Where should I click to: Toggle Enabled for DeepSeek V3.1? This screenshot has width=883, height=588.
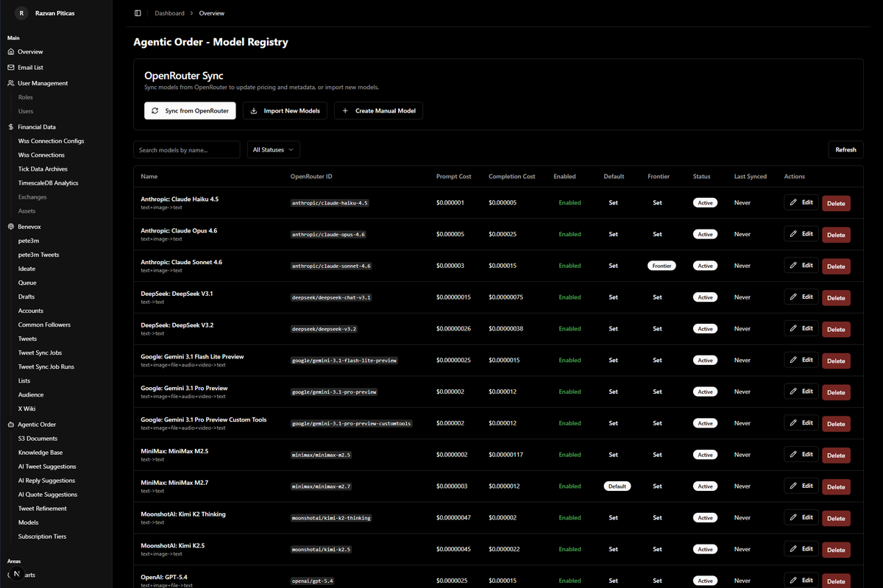point(570,297)
